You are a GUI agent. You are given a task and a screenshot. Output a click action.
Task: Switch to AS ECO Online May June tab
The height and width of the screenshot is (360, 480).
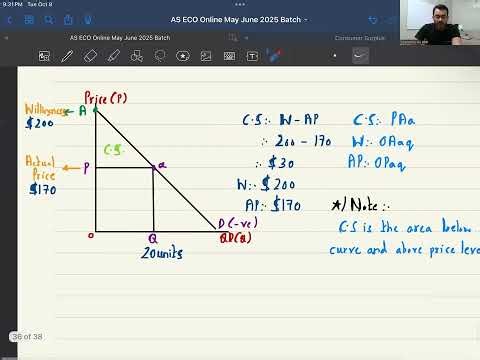pos(120,38)
